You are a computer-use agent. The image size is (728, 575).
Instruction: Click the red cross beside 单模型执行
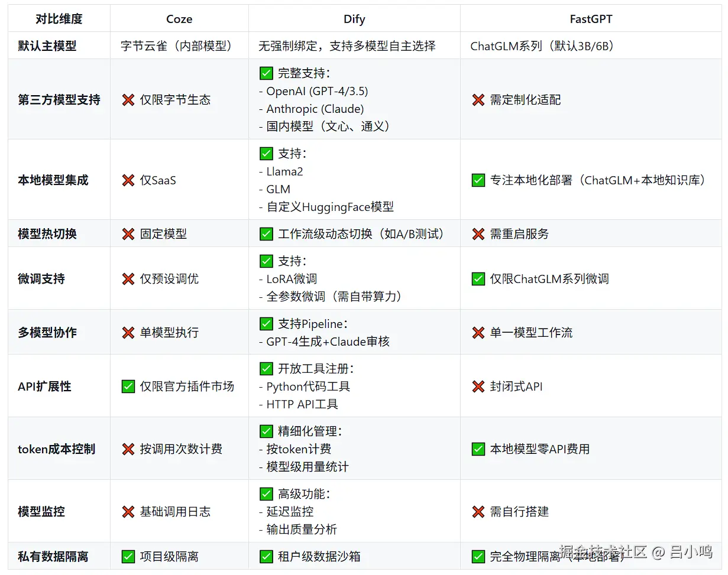(128, 333)
